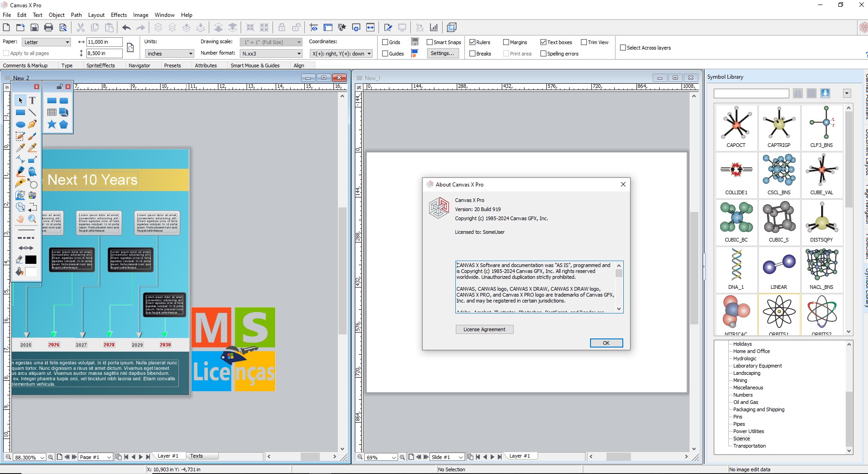Uncheck the Rulers checkbox
This screenshot has width=868, height=474.
(473, 42)
